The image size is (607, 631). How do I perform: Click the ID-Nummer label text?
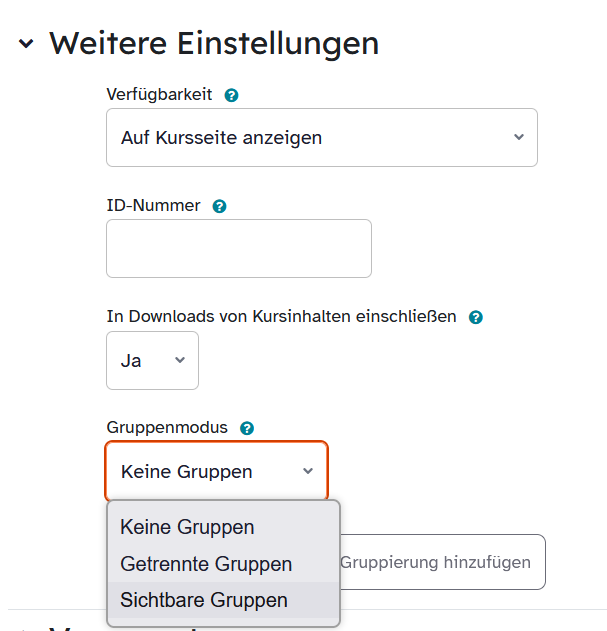click(x=153, y=206)
